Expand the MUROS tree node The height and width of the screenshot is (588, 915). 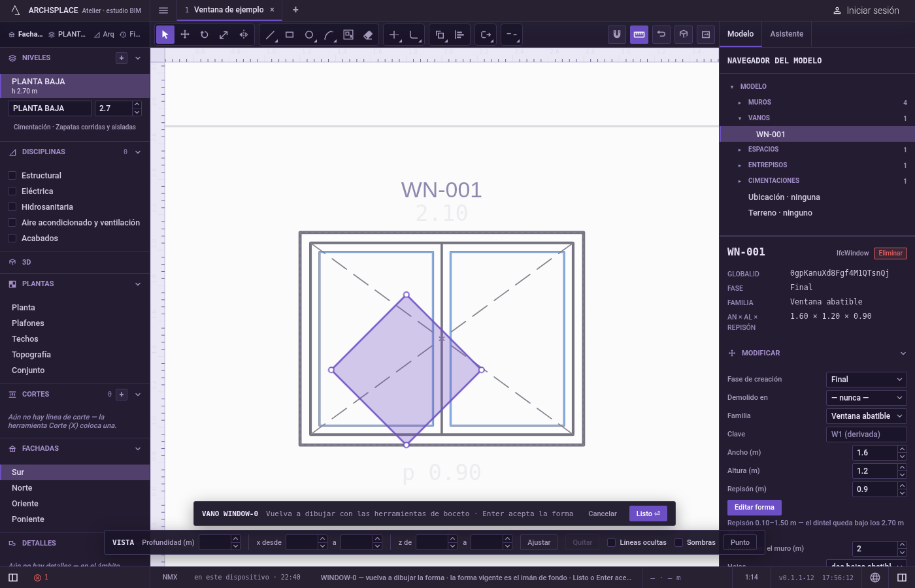coord(740,103)
